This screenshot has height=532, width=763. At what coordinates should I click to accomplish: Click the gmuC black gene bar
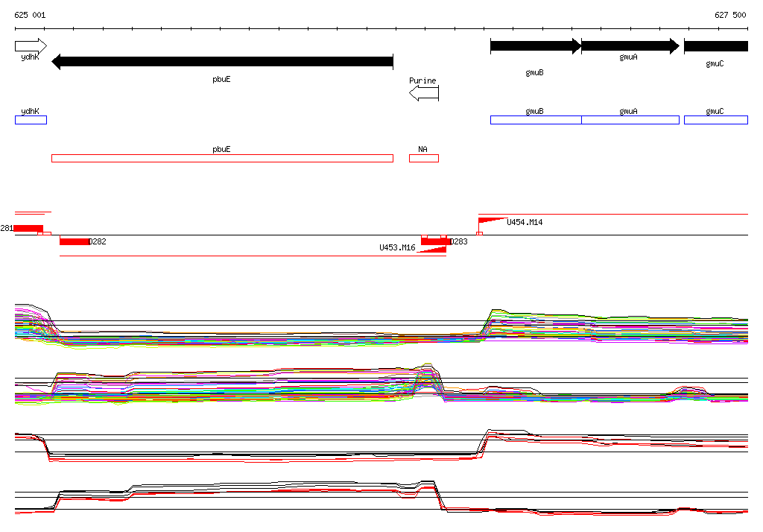716,46
